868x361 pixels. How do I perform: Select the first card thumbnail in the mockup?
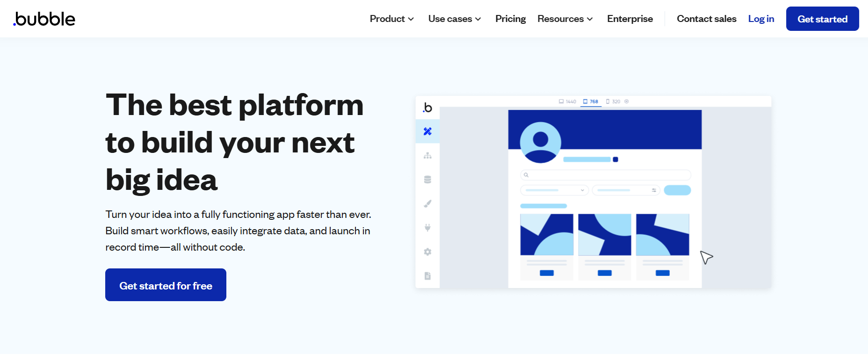[x=547, y=235]
